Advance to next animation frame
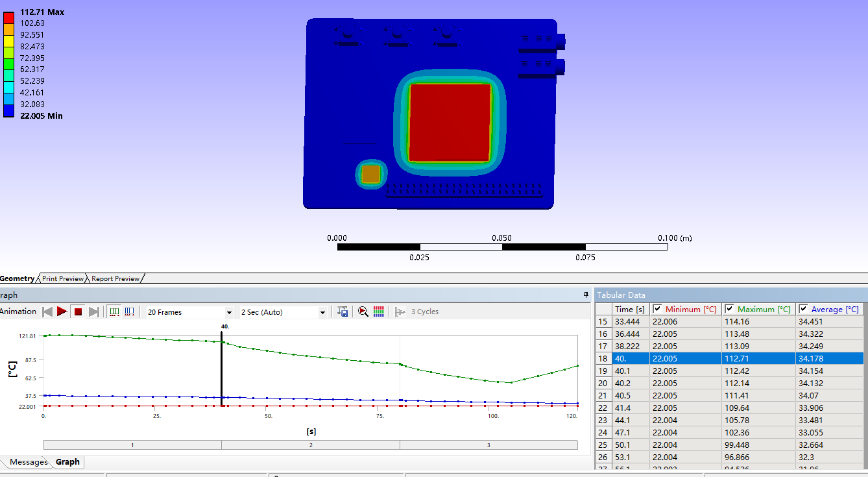 (93, 312)
